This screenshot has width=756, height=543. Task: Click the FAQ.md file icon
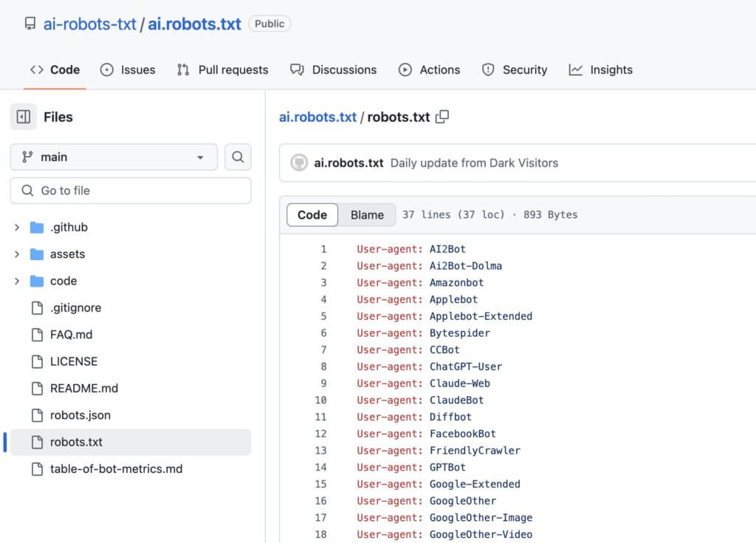tap(37, 335)
